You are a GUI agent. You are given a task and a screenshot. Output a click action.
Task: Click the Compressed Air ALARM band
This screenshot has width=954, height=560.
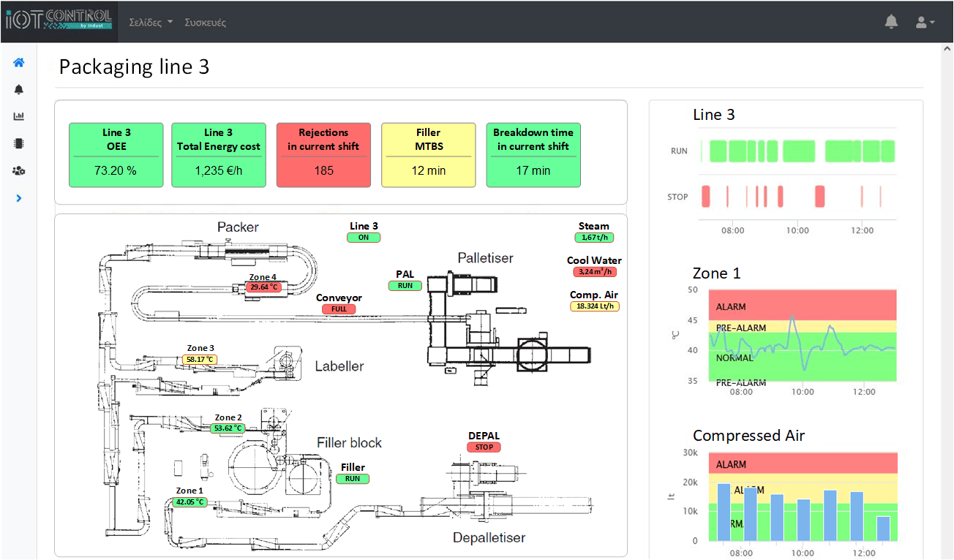tap(803, 463)
